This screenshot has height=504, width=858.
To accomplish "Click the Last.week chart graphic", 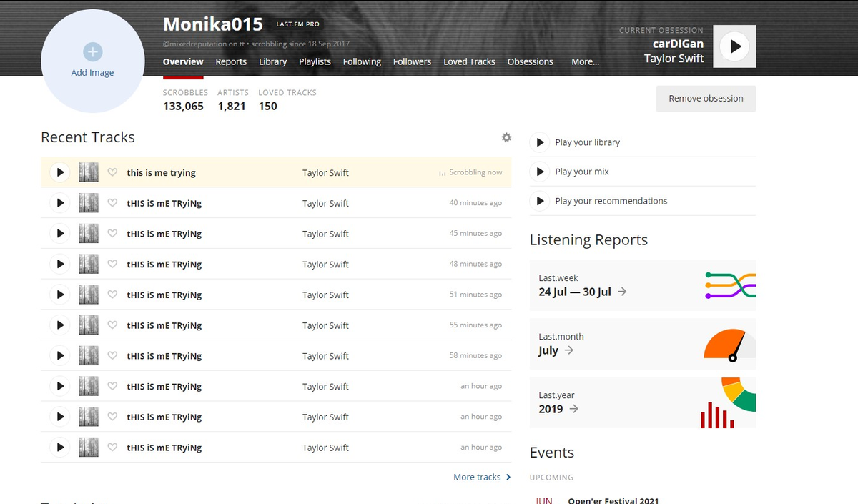I will click(730, 285).
